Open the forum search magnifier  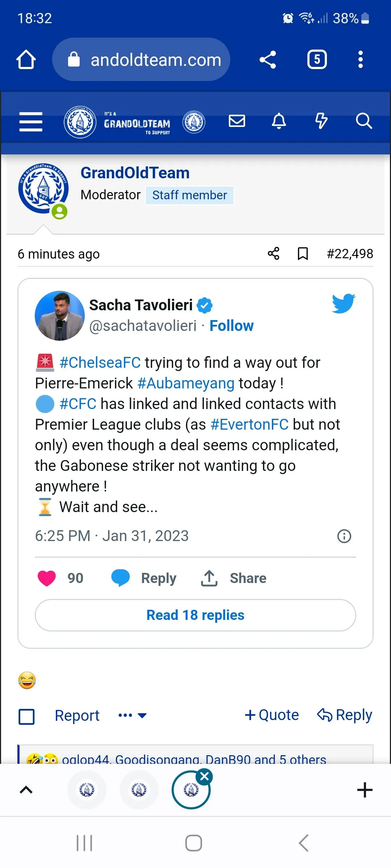pyautogui.click(x=363, y=121)
